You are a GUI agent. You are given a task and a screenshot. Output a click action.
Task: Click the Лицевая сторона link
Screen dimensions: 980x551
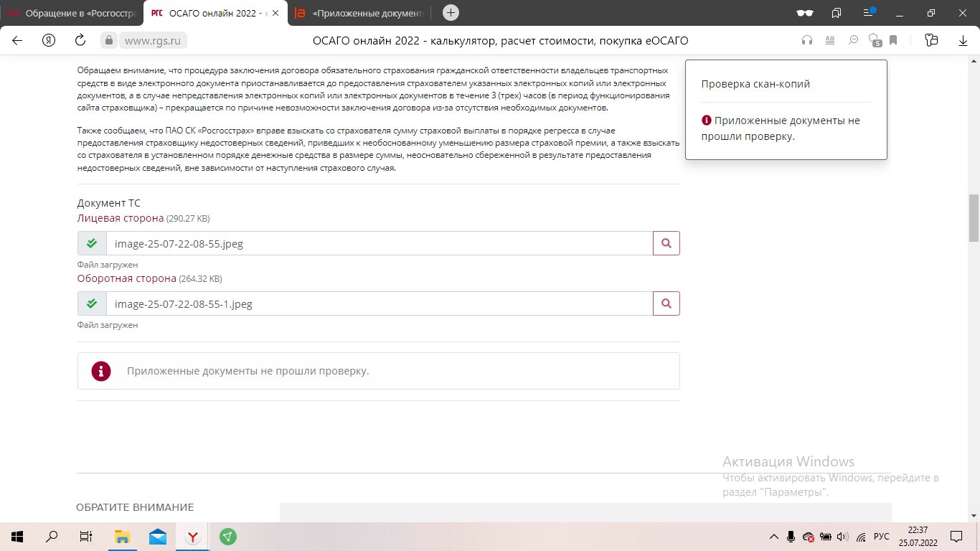pos(121,218)
